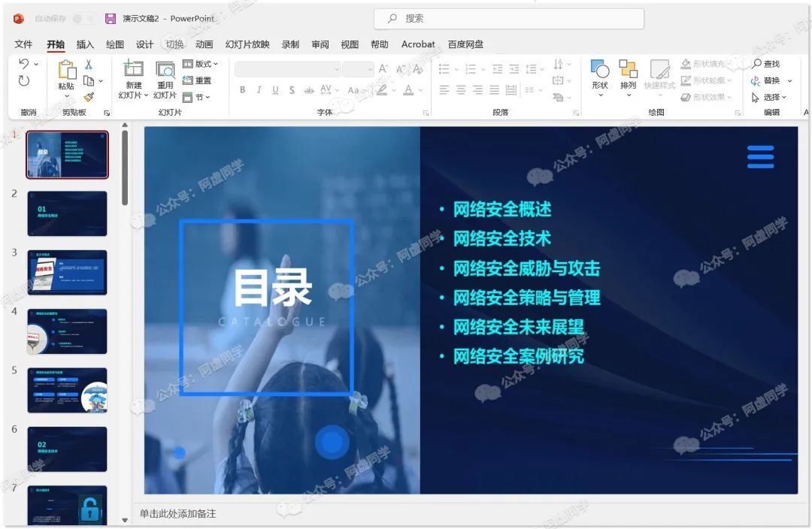
Task: Click the search box 搜索
Action: point(508,19)
